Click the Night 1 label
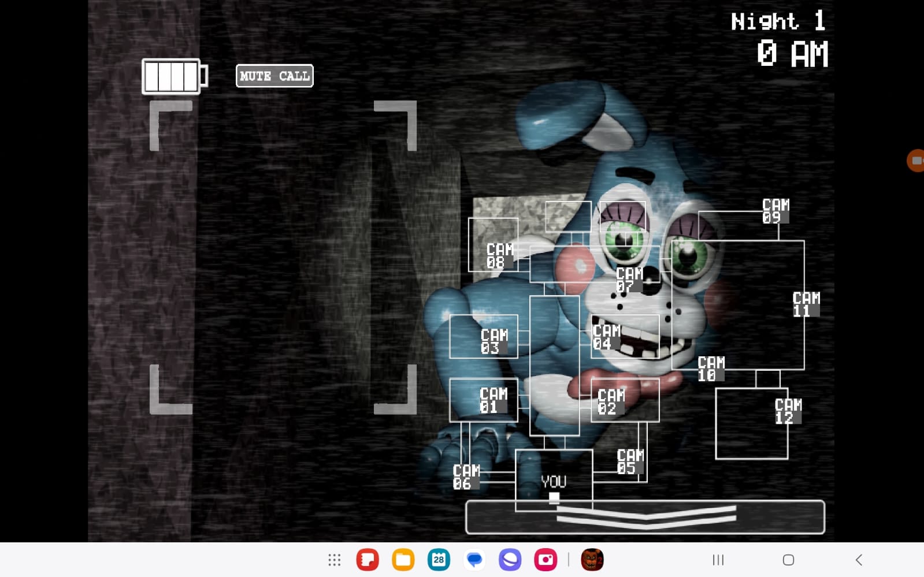Viewport: 924px width, 577px height. (x=778, y=21)
